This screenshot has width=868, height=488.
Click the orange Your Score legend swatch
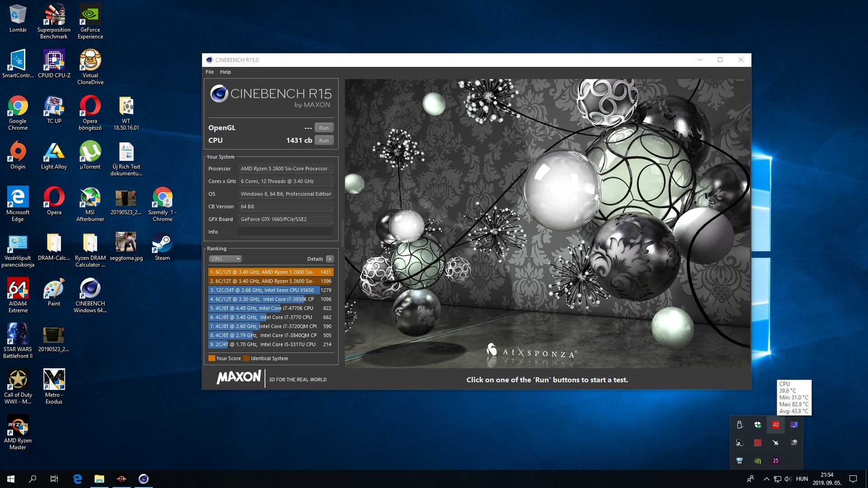click(x=212, y=358)
